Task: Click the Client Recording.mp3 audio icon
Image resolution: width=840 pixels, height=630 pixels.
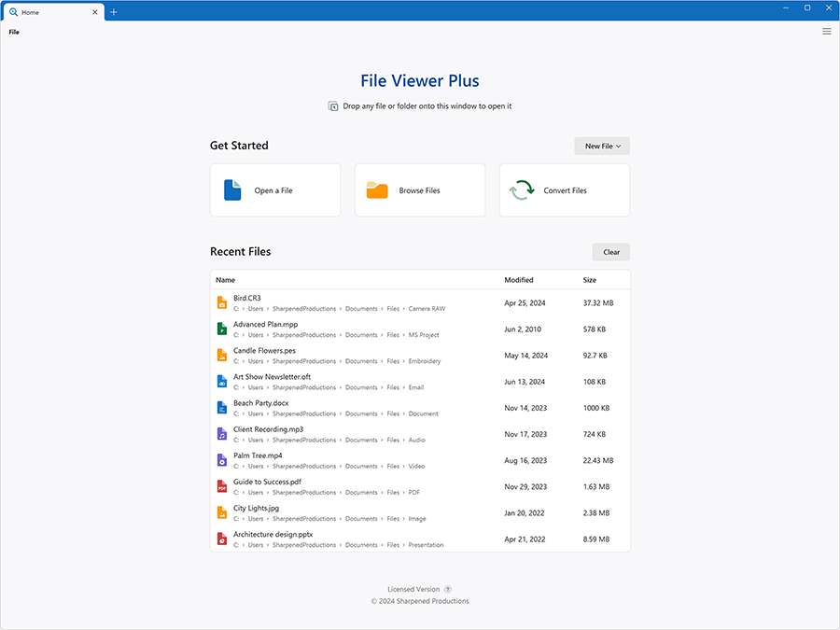Action: click(222, 434)
